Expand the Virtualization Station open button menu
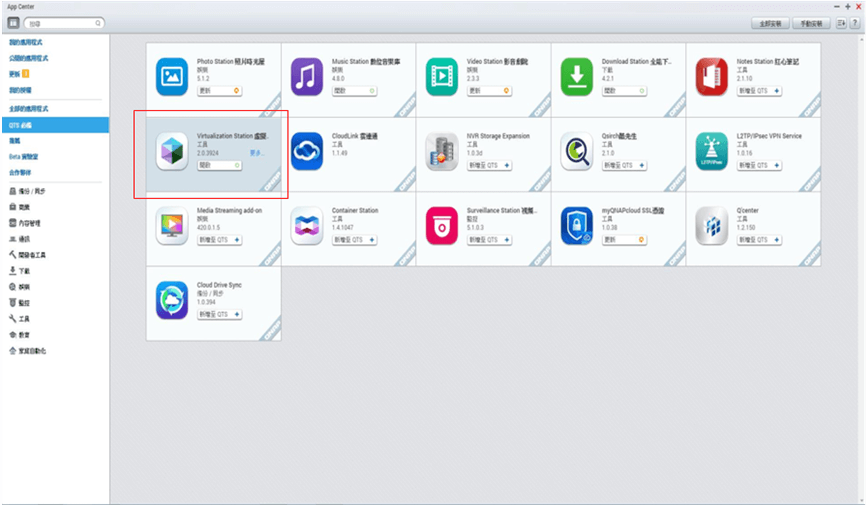The width and height of the screenshot is (866, 505). (234, 165)
